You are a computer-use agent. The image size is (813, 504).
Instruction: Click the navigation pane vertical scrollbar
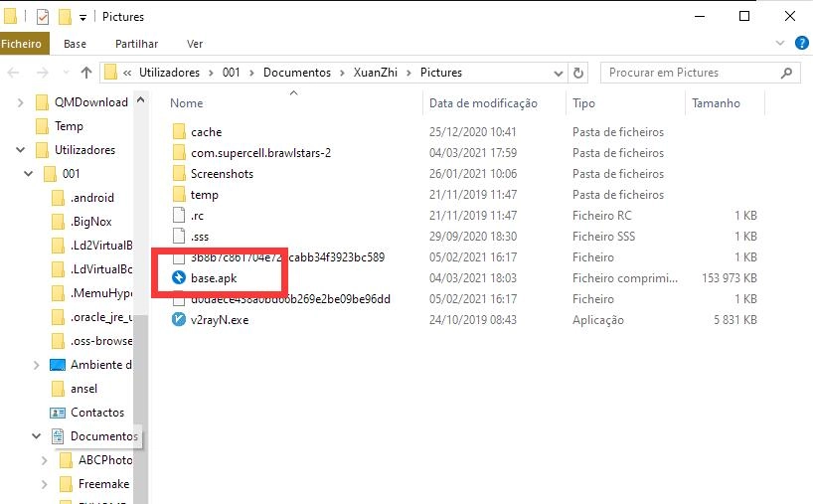[141, 298]
